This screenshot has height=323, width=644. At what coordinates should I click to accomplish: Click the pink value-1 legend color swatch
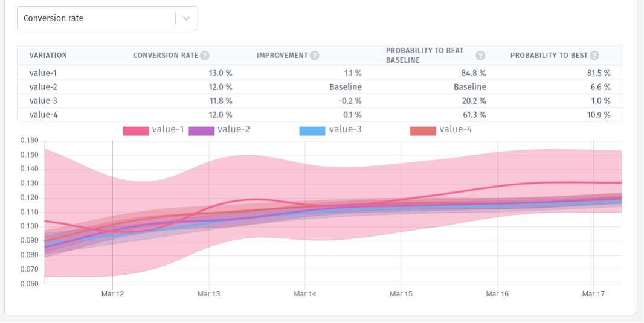click(x=136, y=130)
